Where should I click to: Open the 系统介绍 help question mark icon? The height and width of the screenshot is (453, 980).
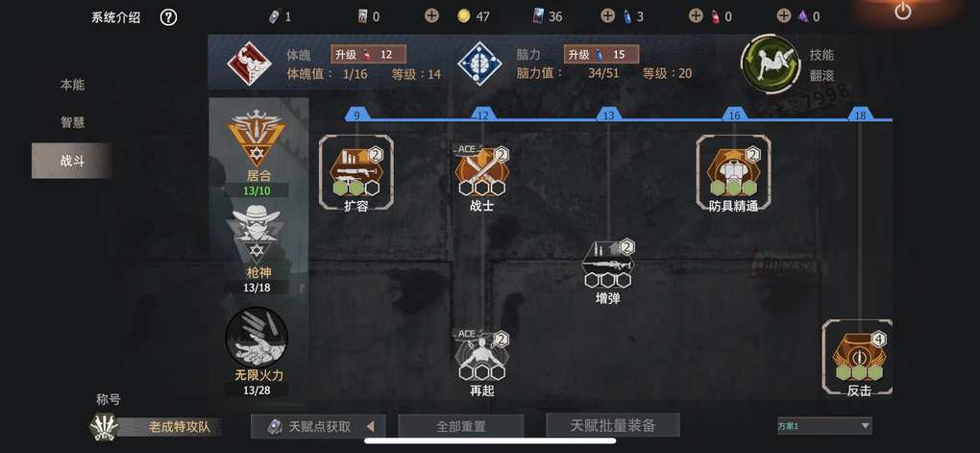click(168, 17)
